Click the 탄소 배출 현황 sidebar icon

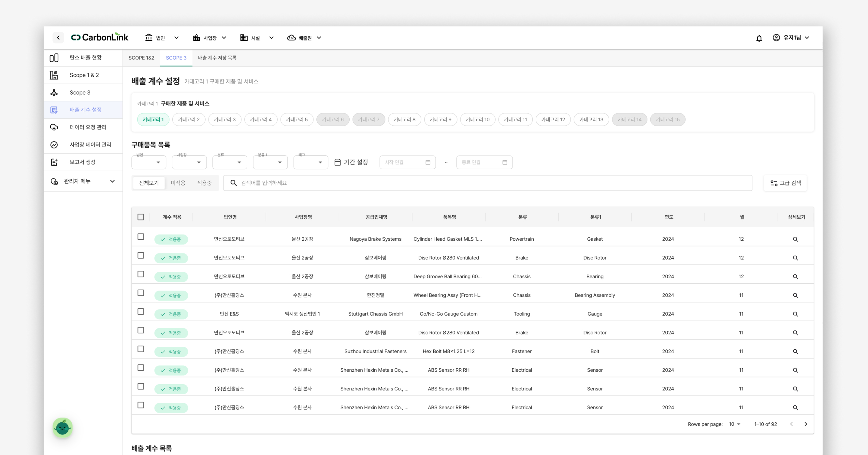[54, 58]
